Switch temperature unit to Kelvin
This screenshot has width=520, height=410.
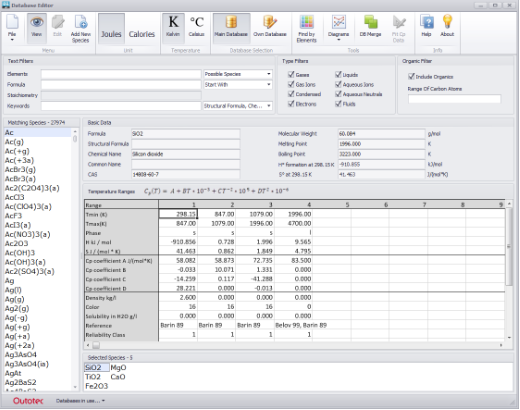173,27
